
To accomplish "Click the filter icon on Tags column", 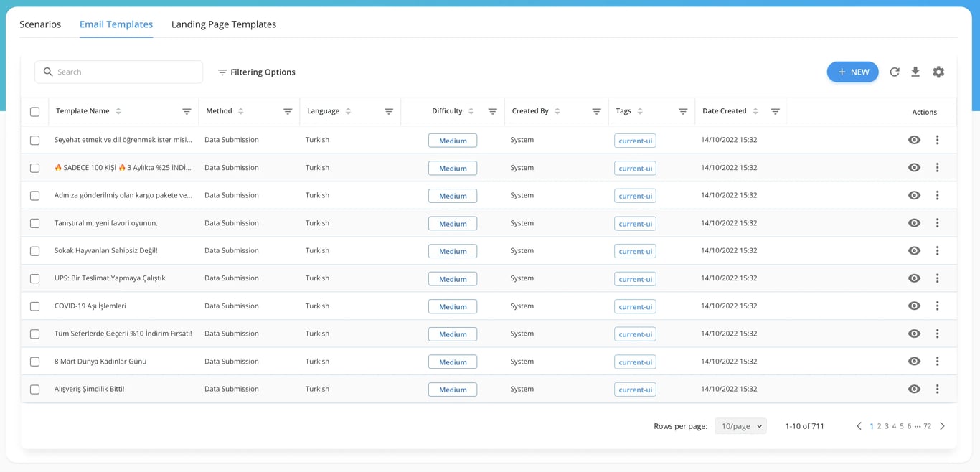I will tap(682, 110).
